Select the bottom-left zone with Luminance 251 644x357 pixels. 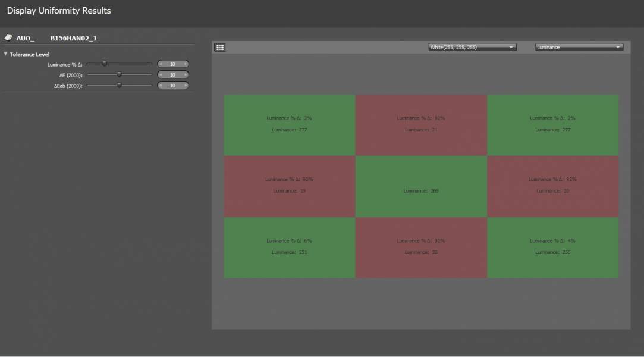point(289,248)
